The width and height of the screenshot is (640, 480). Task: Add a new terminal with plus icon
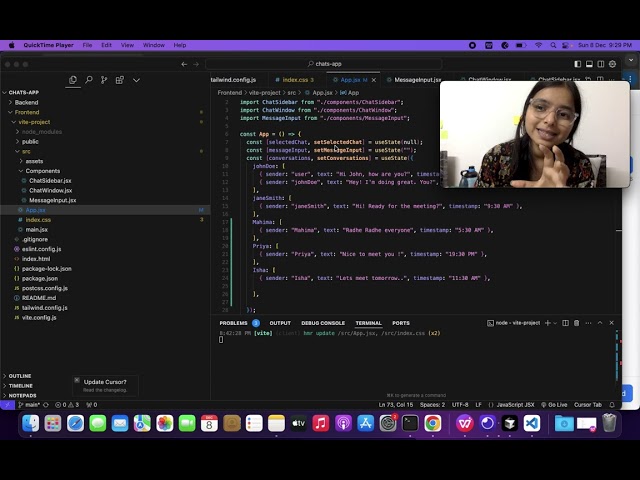(x=548, y=323)
